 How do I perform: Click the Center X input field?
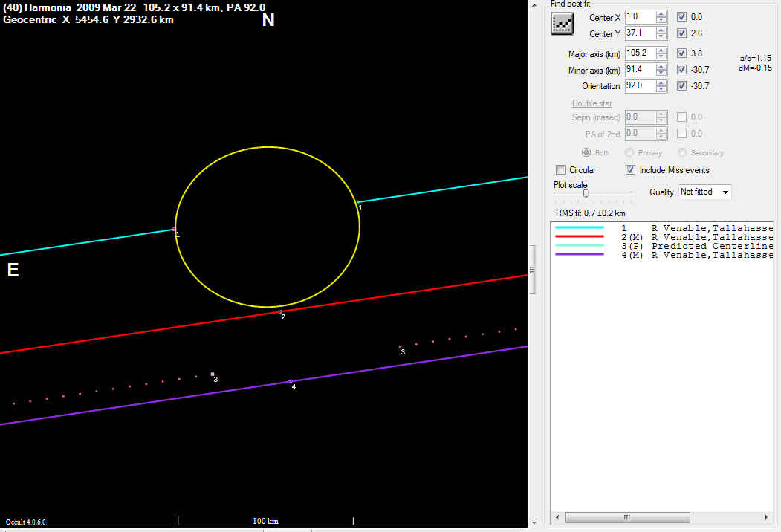[641, 16]
